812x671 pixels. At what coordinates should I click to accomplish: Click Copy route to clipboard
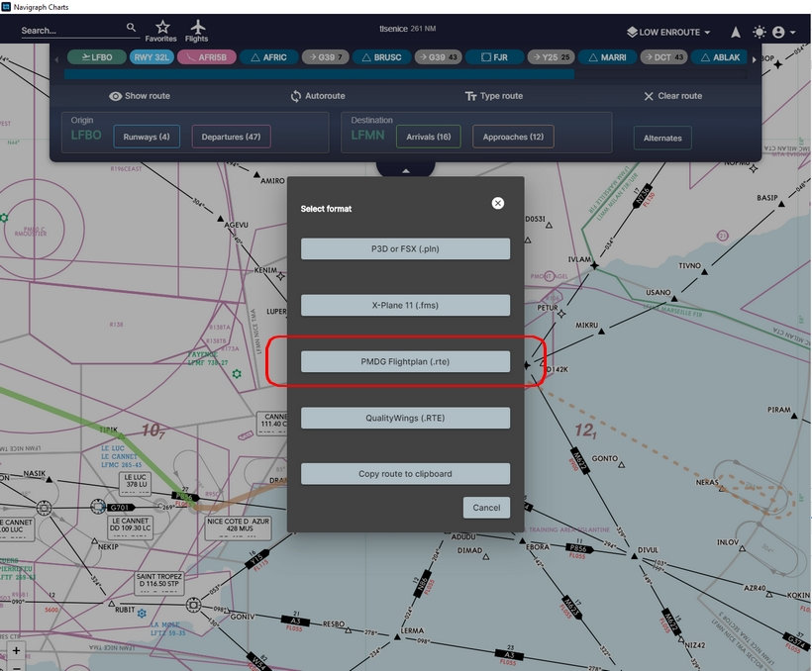pos(405,474)
